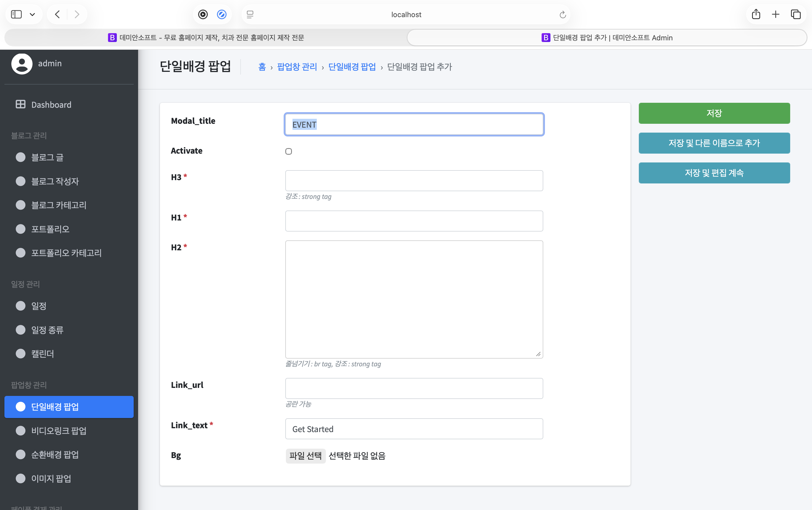Open the Safari share icon
This screenshot has height=510, width=812.
point(756,14)
